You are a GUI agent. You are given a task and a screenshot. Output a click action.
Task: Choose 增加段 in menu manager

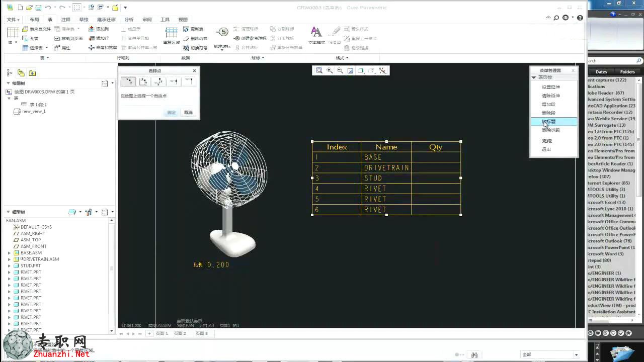(548, 104)
